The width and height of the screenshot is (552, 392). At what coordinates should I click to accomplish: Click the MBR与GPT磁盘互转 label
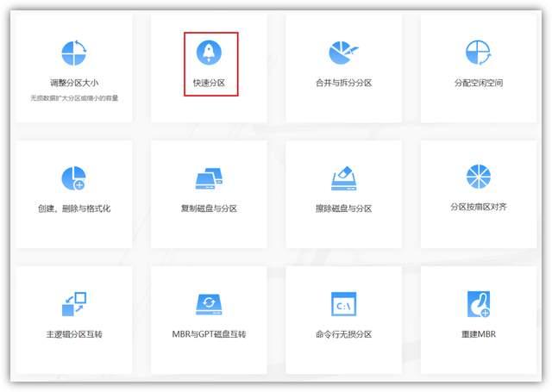(209, 334)
